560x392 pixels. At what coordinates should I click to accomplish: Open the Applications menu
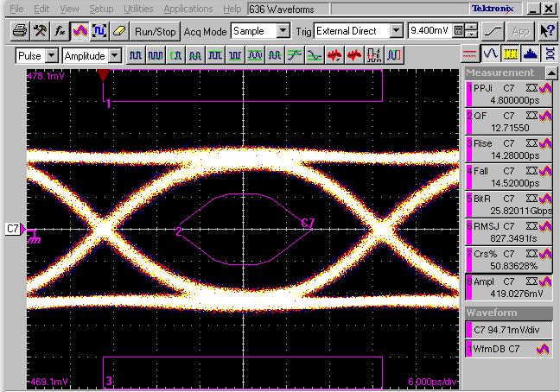click(x=188, y=9)
